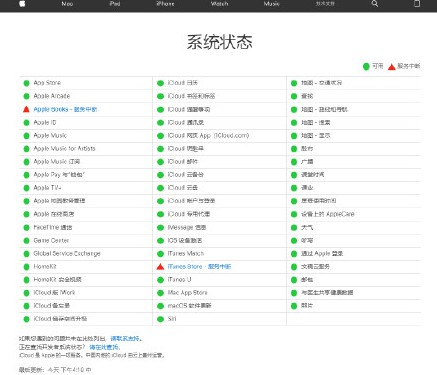Screen dimensions: 437x375
Task: Click the green status dot beside Siri
Action: tap(160, 319)
